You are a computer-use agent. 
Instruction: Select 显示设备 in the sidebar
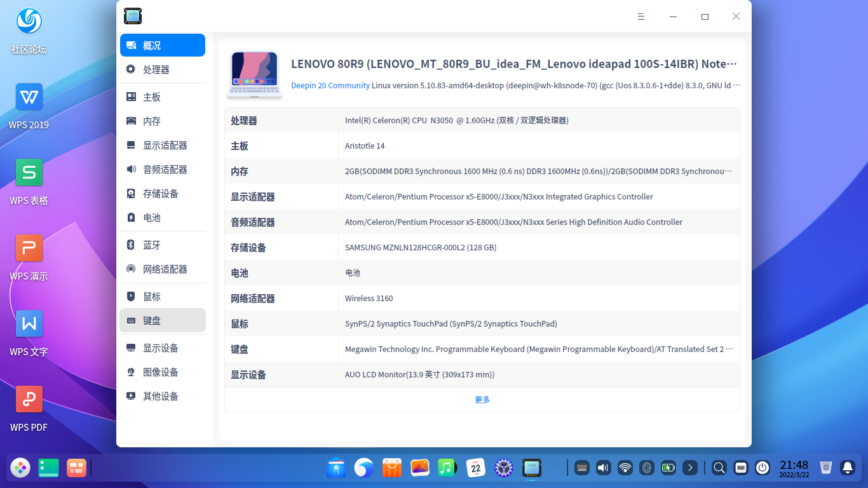click(x=163, y=348)
